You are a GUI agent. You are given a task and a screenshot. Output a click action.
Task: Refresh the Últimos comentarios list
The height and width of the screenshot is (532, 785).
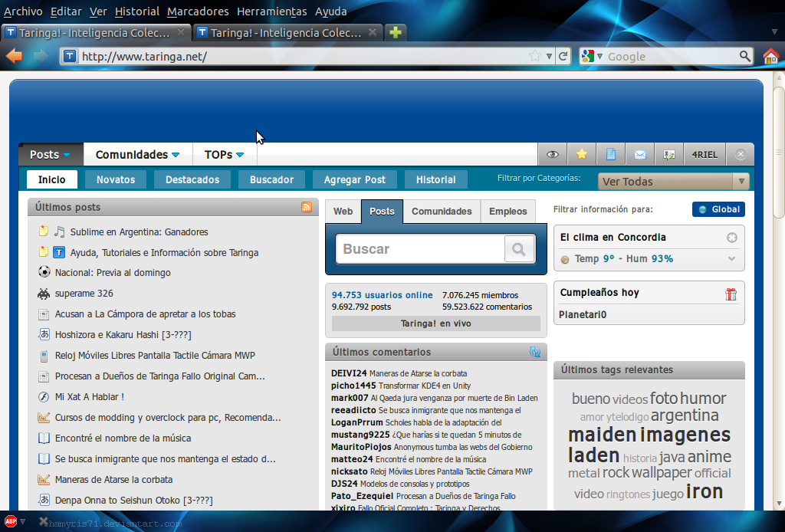535,352
